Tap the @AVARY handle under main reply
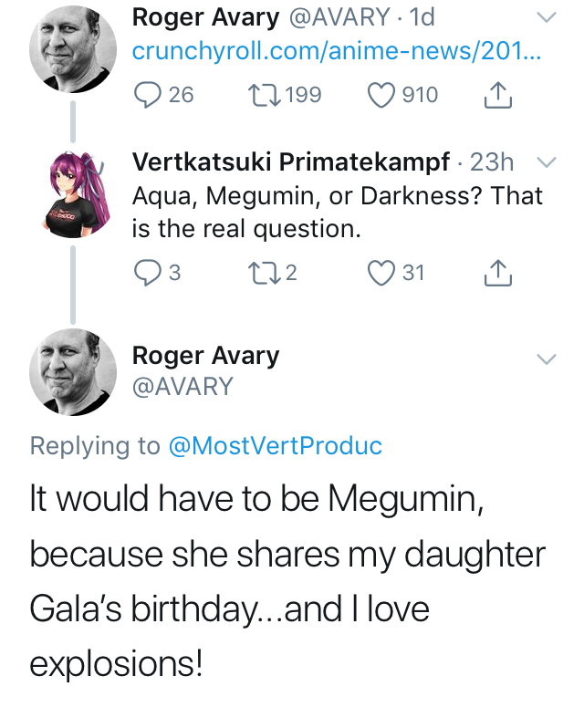 pyautogui.click(x=182, y=387)
